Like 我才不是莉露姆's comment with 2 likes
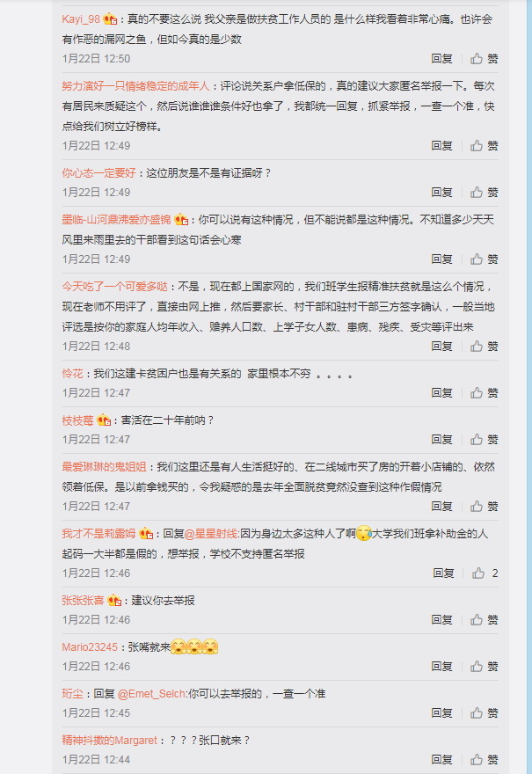Viewport: 532px width, 774px height. pyautogui.click(x=485, y=573)
